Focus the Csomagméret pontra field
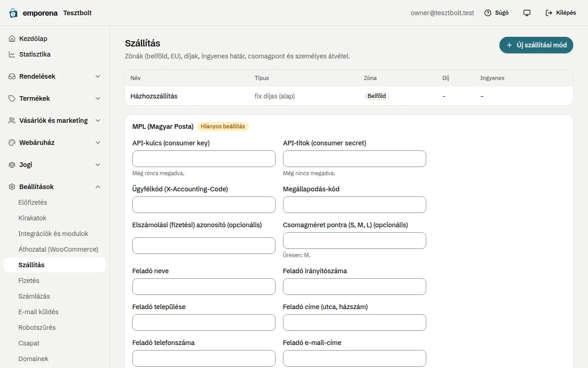 [x=355, y=241]
